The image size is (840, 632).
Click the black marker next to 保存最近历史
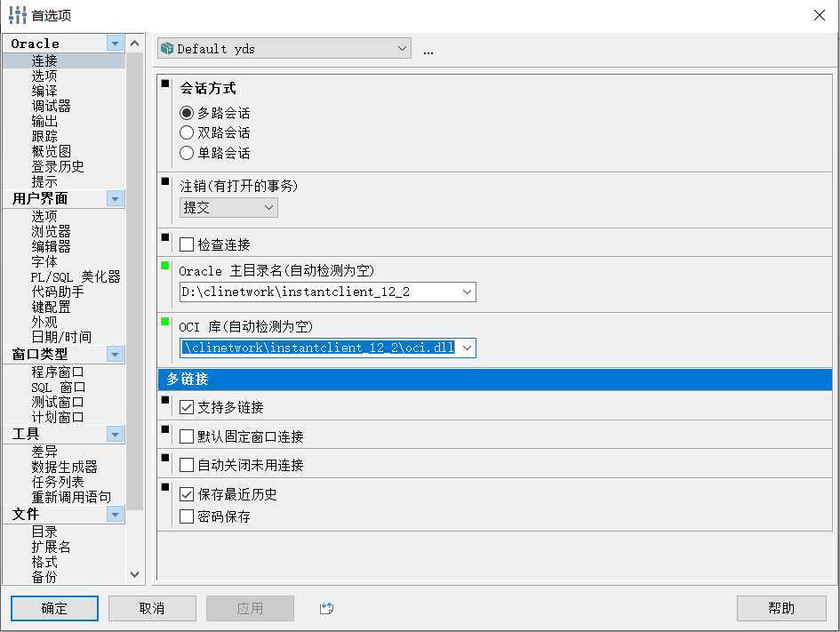tap(165, 487)
